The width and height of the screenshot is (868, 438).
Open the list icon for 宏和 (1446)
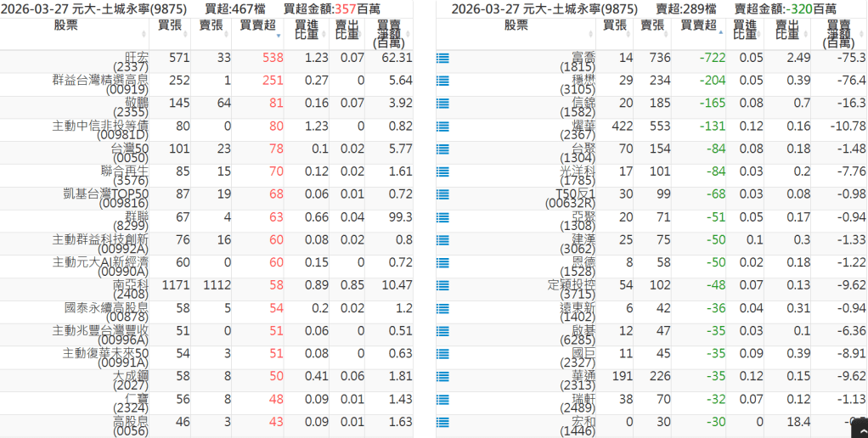coord(442,424)
